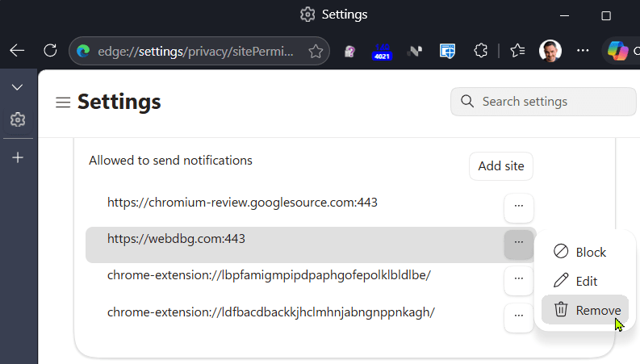Select Remove in the context menu

coord(584,310)
